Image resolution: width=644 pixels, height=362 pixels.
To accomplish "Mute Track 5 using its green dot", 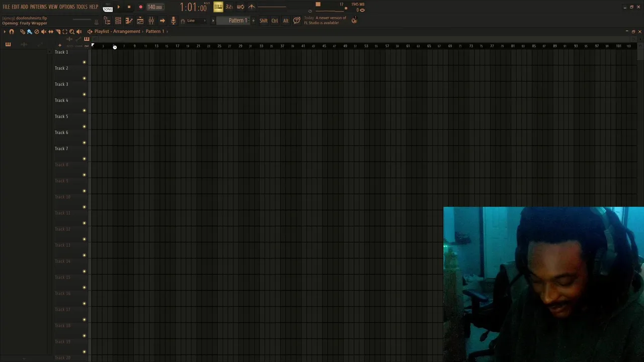I will (84, 127).
